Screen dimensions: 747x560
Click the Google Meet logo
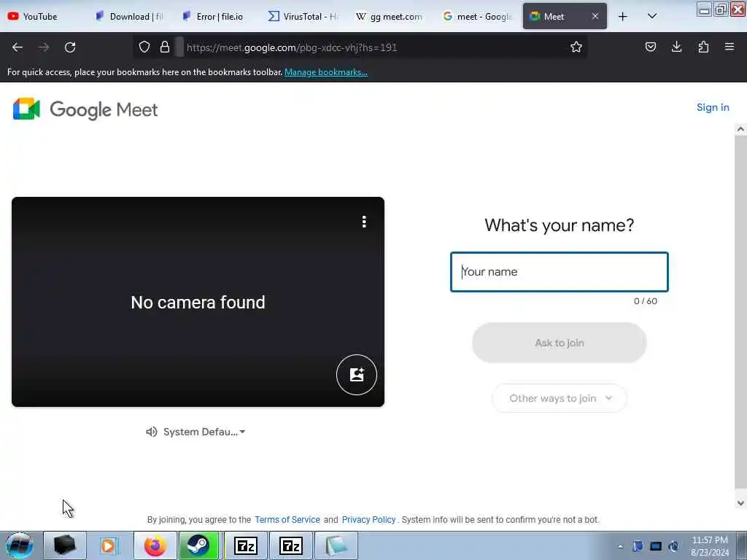(x=85, y=109)
